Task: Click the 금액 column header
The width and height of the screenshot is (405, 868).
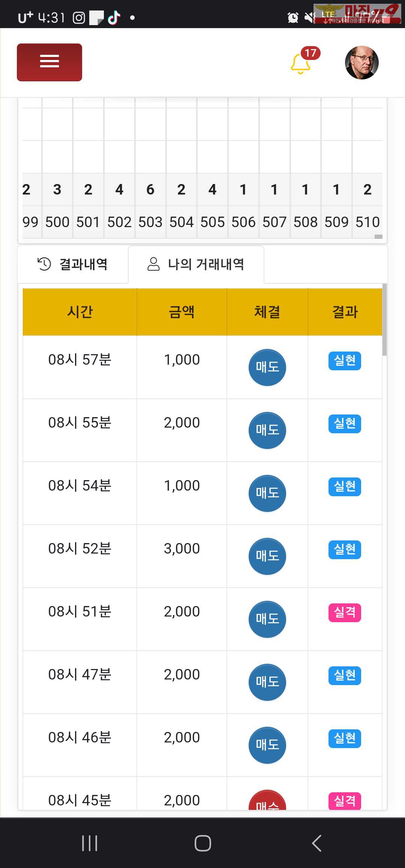Action: pyautogui.click(x=182, y=312)
